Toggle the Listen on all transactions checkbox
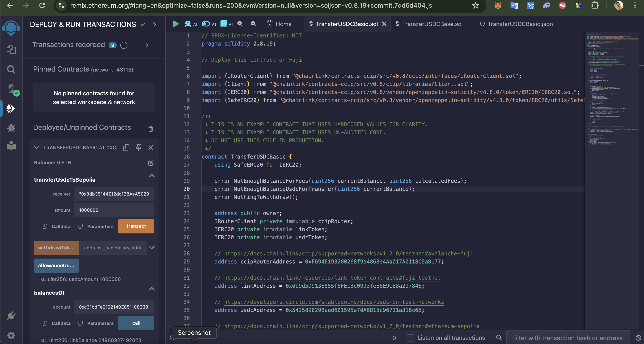The height and width of the screenshot is (344, 644). click(x=409, y=337)
